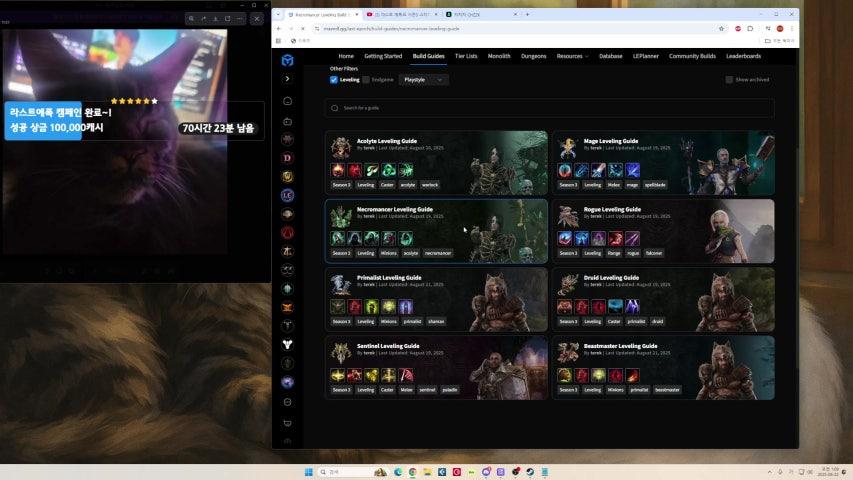Click the first skill icon on Mage guide
853x480 pixels.
(565, 170)
